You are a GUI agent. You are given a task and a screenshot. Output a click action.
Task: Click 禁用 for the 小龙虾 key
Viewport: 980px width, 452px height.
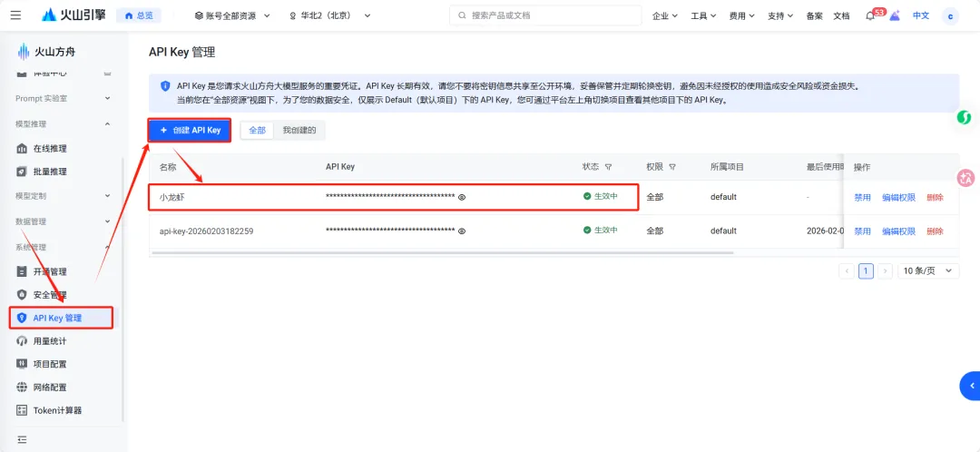point(863,197)
